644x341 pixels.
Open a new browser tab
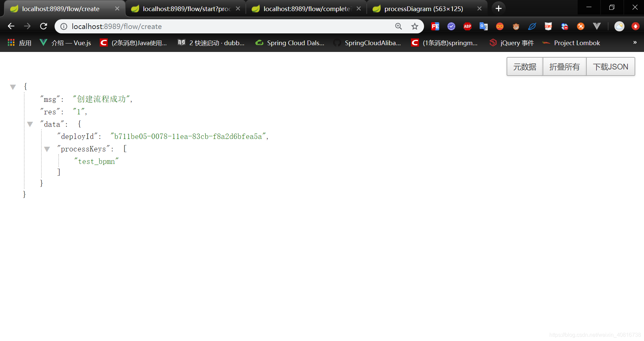[498, 8]
